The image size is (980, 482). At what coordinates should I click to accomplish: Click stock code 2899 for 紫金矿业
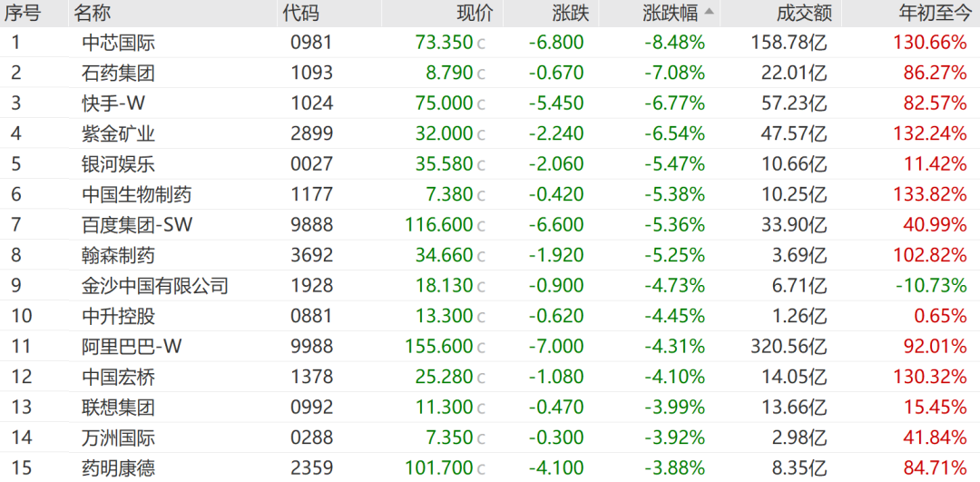[311, 134]
